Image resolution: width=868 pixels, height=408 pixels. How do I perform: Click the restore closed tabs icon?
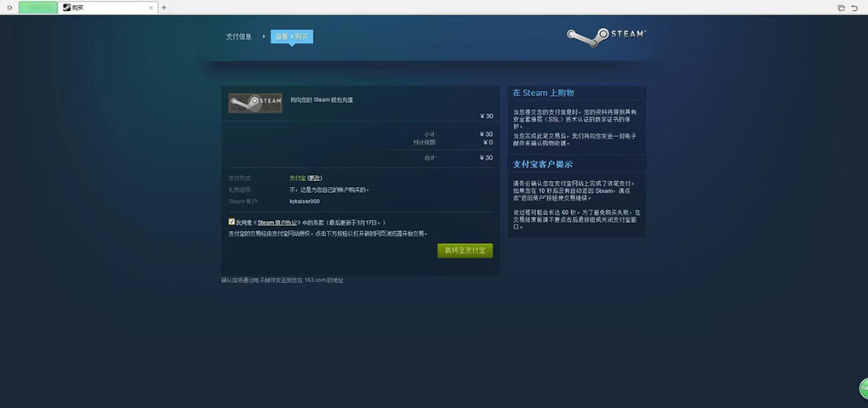click(x=841, y=8)
